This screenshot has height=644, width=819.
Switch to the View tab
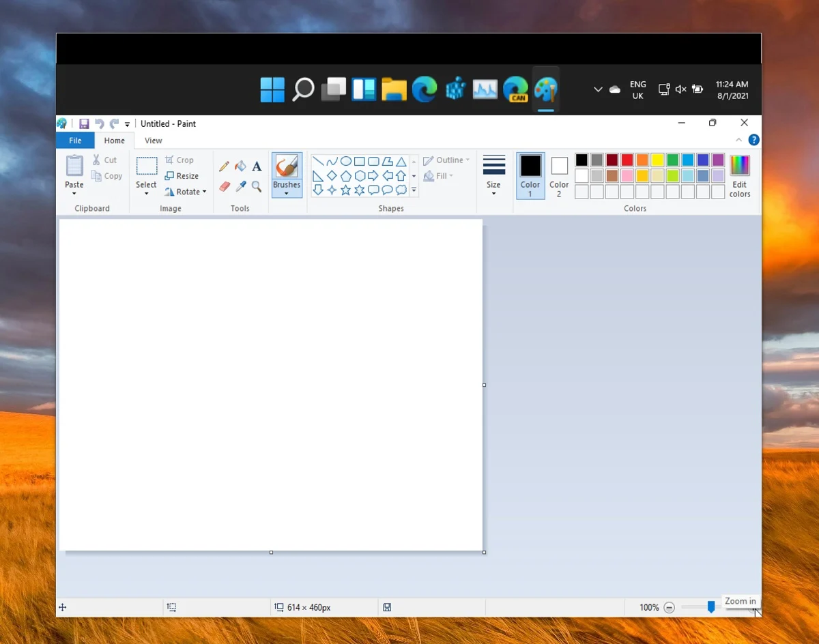(154, 141)
